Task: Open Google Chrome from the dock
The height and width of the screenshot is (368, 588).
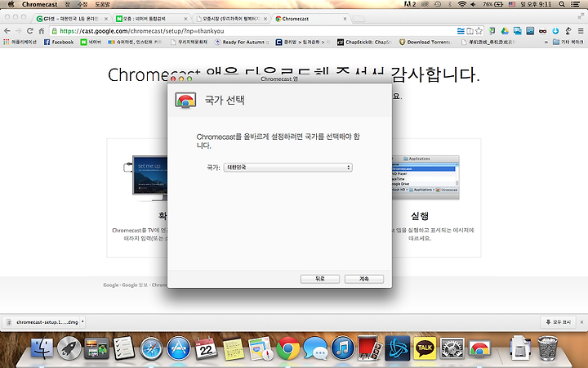Action: click(x=288, y=348)
